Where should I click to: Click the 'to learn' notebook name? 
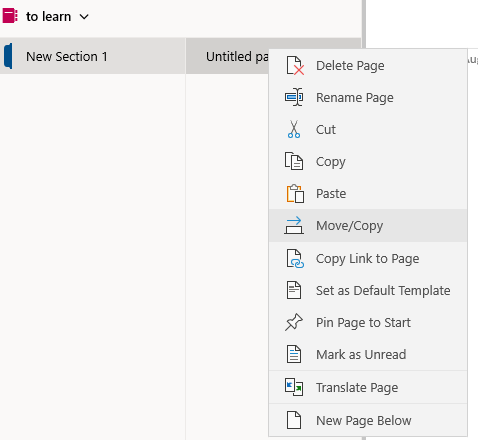click(49, 16)
